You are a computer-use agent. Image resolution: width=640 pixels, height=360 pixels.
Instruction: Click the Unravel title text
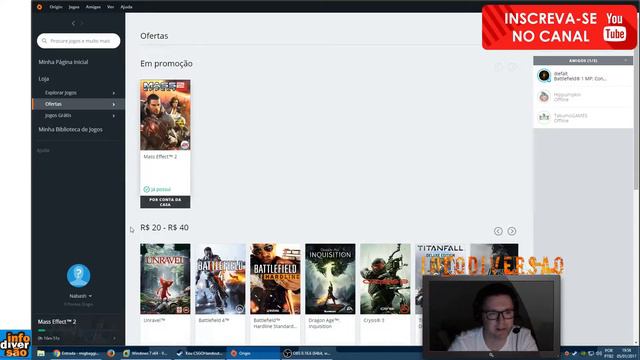tap(154, 320)
